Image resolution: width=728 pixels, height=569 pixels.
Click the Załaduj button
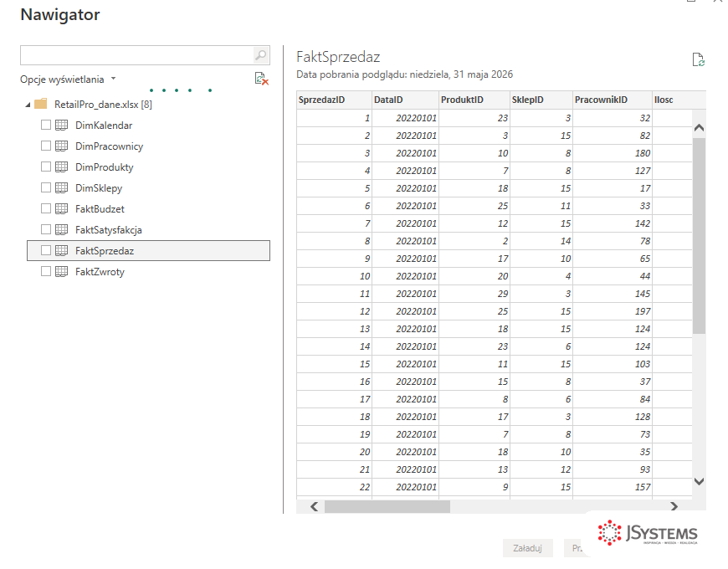pyautogui.click(x=527, y=548)
